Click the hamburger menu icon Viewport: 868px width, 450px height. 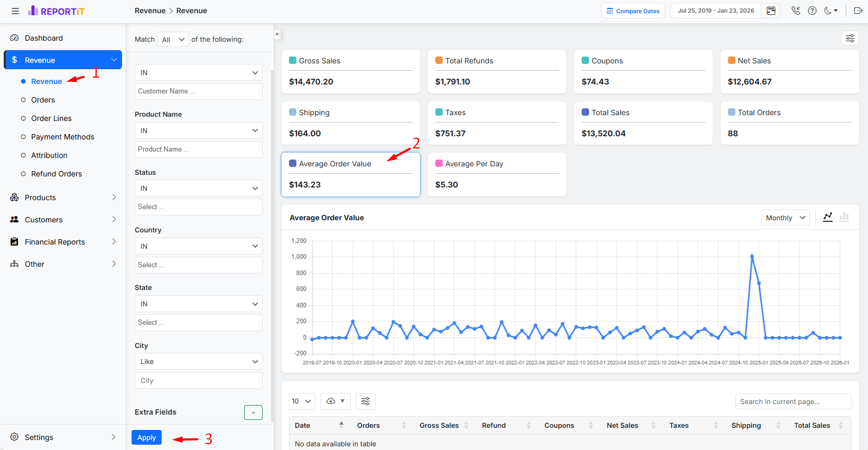pyautogui.click(x=15, y=11)
